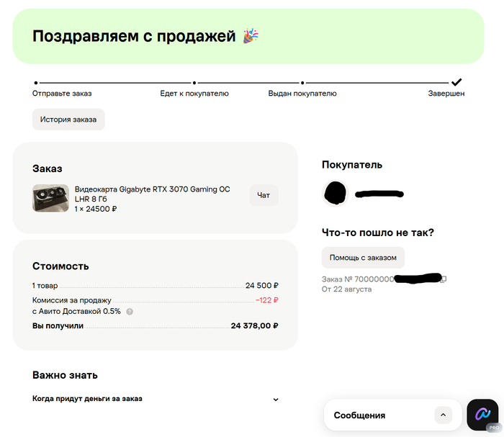Open the Avito Pro assistant icon
Image resolution: width=504 pixels, height=437 pixels.
(482, 415)
